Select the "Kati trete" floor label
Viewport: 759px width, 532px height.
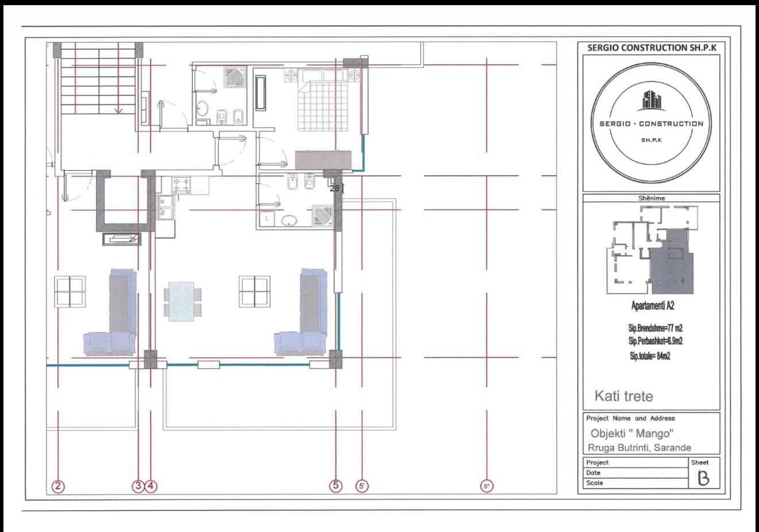(x=623, y=396)
